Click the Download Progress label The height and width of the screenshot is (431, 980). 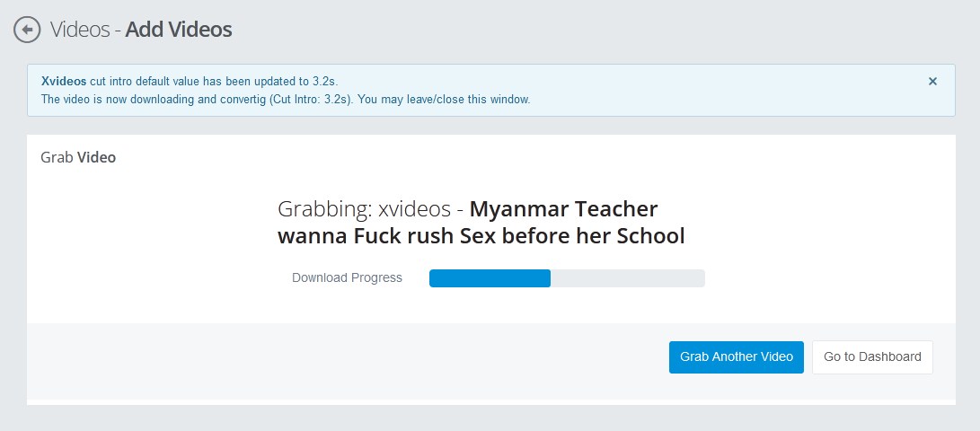click(347, 278)
